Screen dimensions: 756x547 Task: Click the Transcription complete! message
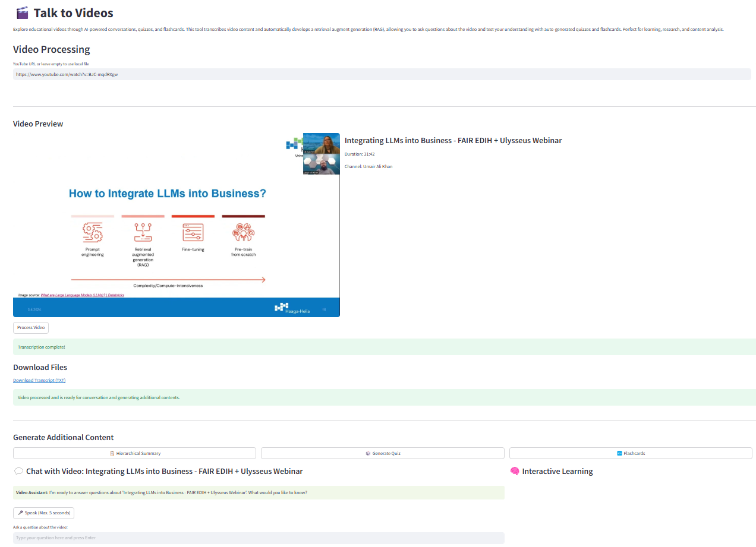point(385,347)
